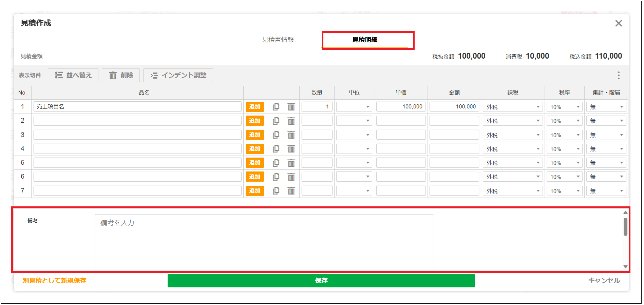Duplicate row 4 using copy icon
This screenshot has width=644, height=305.
click(276, 149)
